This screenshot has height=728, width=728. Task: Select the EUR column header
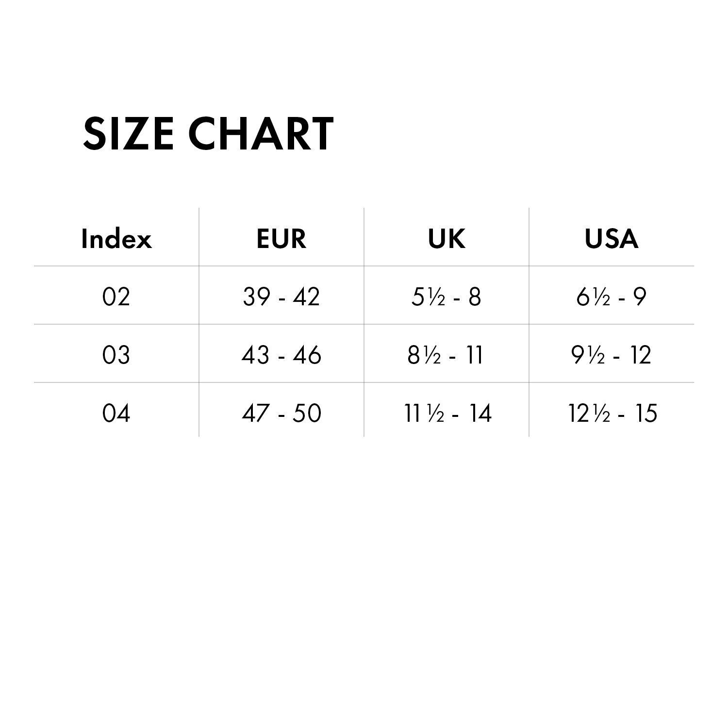tap(281, 238)
